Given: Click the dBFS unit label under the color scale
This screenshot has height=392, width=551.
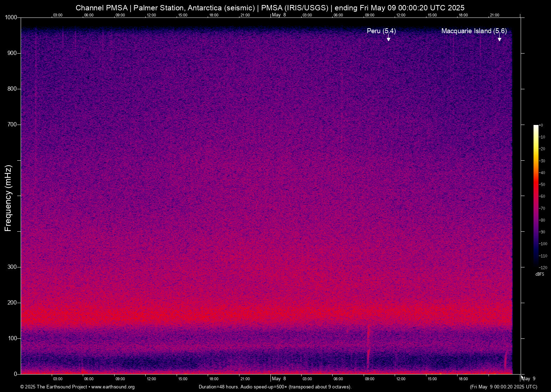Looking at the screenshot, I should pos(540,274).
